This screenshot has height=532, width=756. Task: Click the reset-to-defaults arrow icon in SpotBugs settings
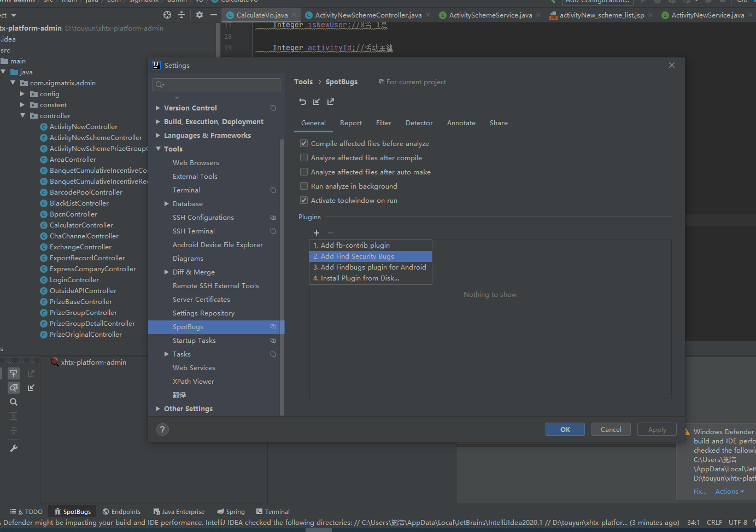[x=302, y=102]
